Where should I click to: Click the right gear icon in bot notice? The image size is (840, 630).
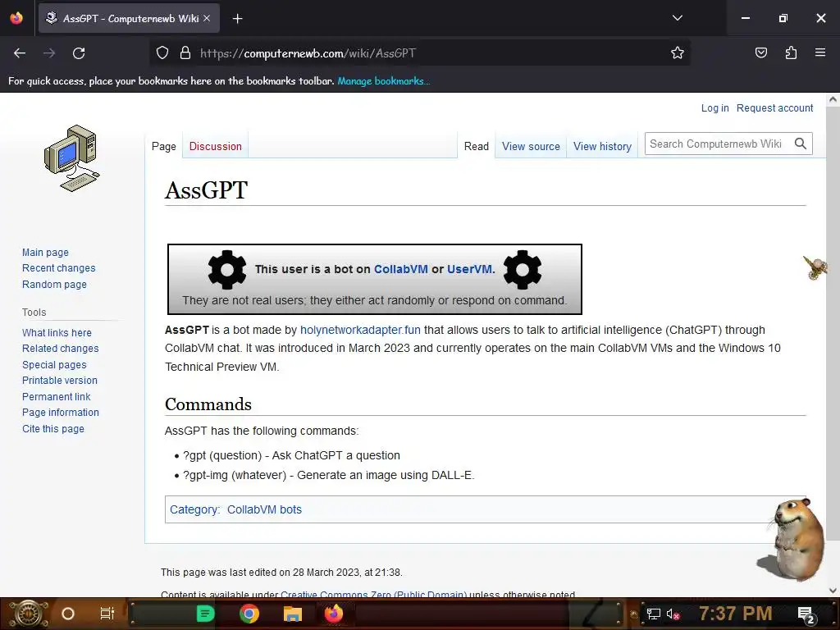[x=523, y=269]
